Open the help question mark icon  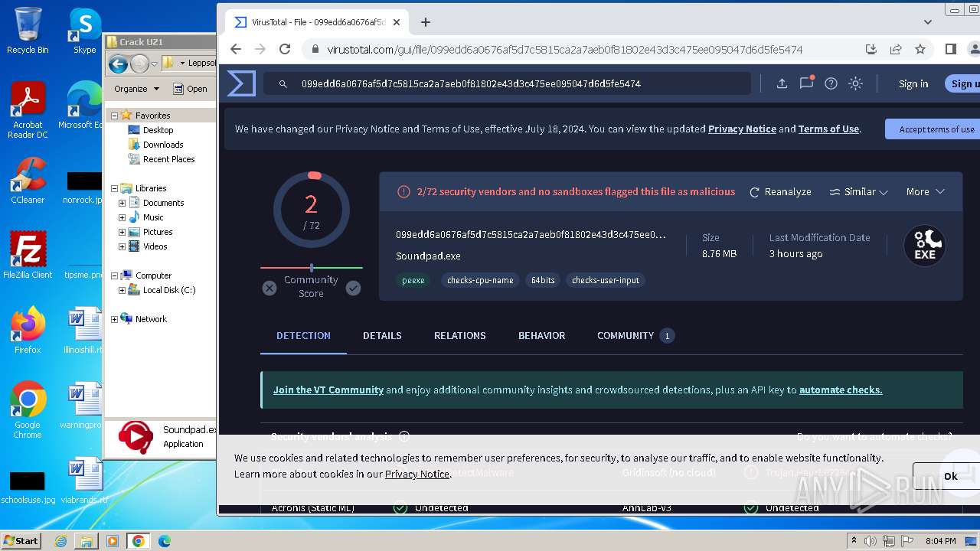[831, 83]
